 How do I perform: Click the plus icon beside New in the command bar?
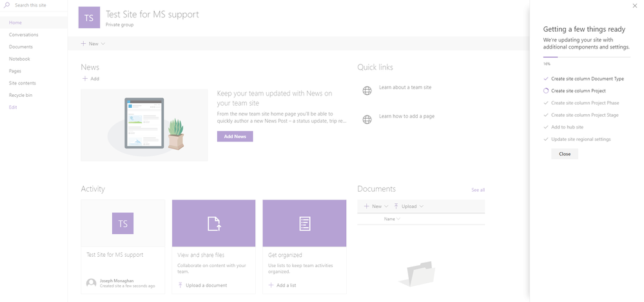pos(83,43)
